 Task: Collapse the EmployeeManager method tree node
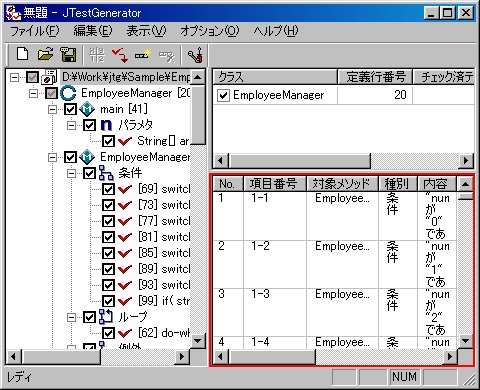pyautogui.click(x=52, y=157)
